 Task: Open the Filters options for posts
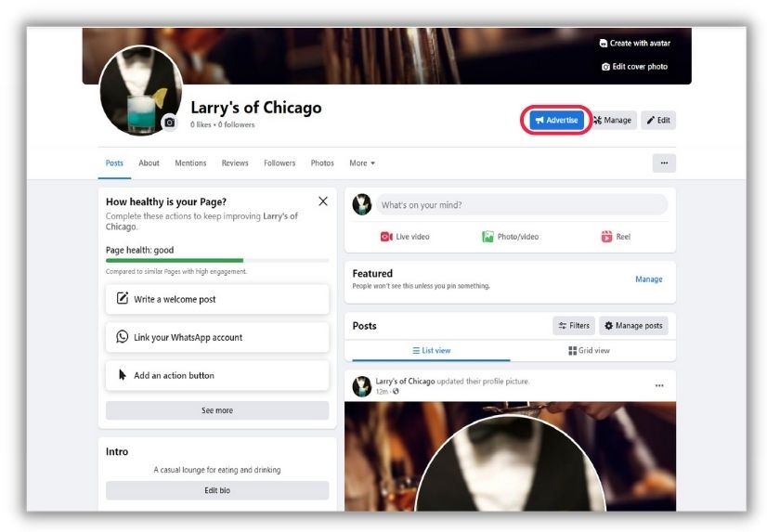coord(573,326)
